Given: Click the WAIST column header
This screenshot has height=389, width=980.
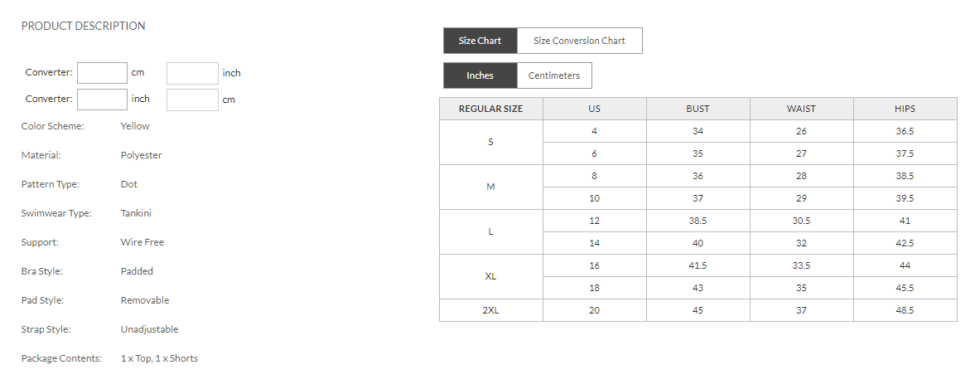Looking at the screenshot, I should pyautogui.click(x=801, y=109).
